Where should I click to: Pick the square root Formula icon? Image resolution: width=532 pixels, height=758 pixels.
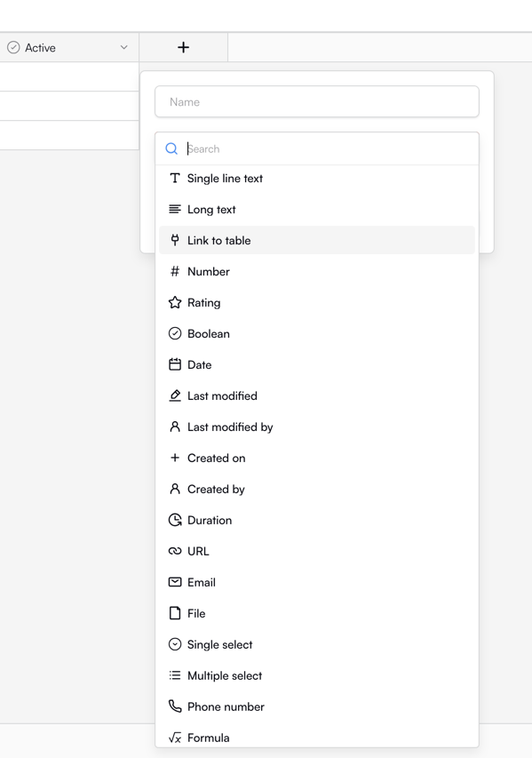(175, 738)
